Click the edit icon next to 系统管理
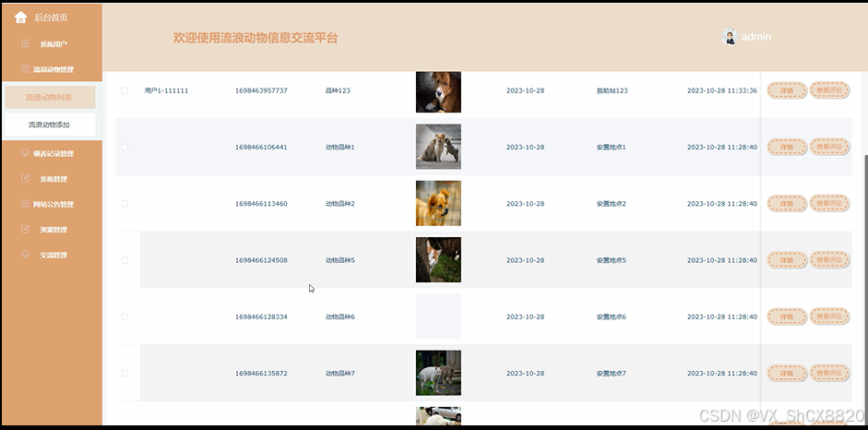This screenshot has height=430, width=868. click(25, 178)
